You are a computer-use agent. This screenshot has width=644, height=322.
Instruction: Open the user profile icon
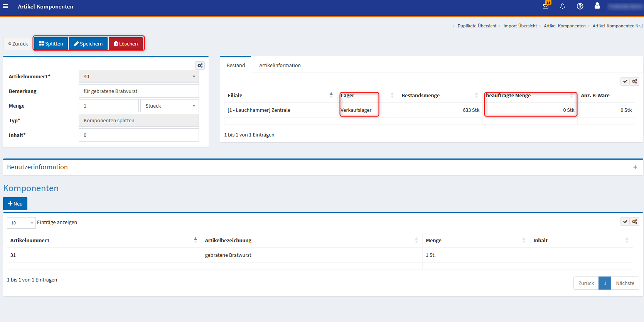coord(597,6)
